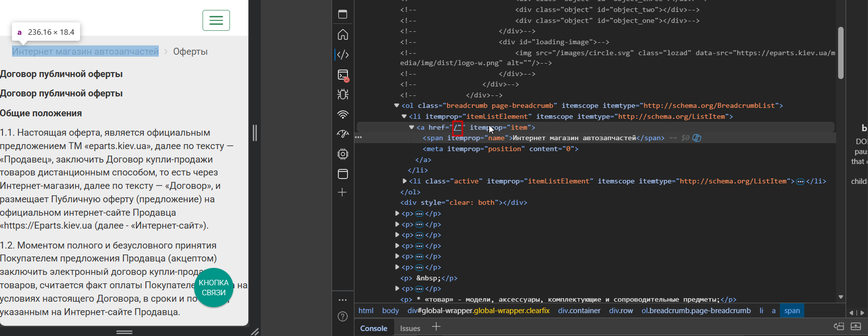Screen dimensions: 868x336
Task: Collapse the a href element node
Action: point(412,127)
